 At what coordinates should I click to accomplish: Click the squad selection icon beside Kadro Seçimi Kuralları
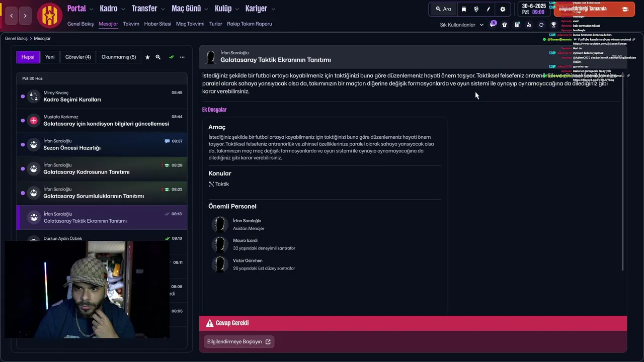(34, 96)
